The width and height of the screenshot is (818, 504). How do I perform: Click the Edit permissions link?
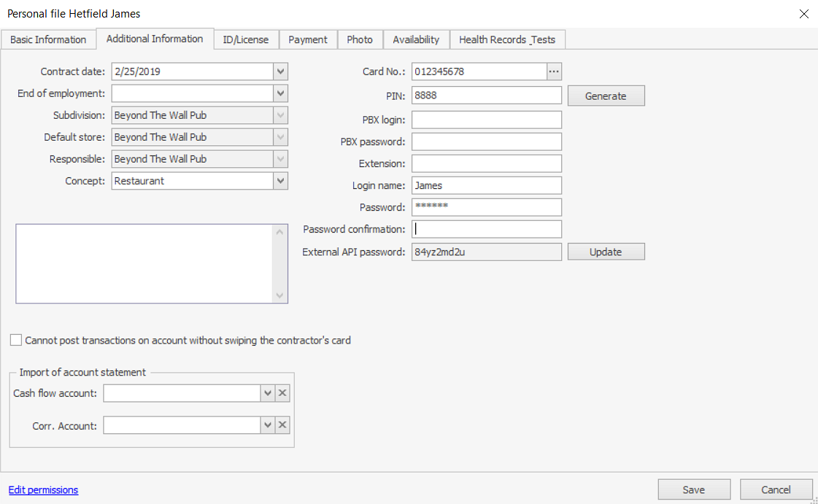tap(43, 490)
